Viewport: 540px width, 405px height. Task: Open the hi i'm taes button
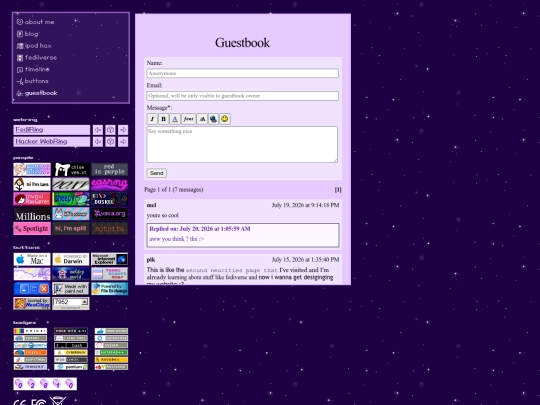pos(32,184)
